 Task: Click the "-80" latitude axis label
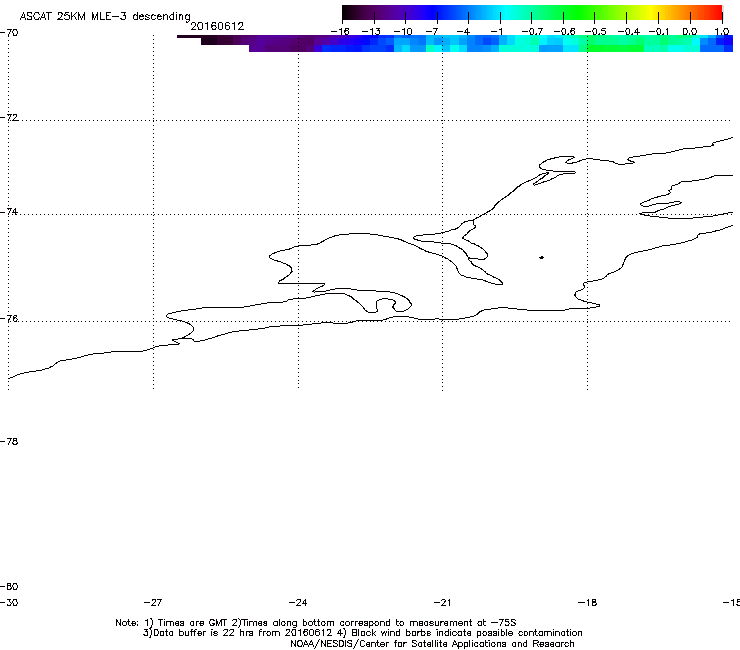click(x=9, y=587)
